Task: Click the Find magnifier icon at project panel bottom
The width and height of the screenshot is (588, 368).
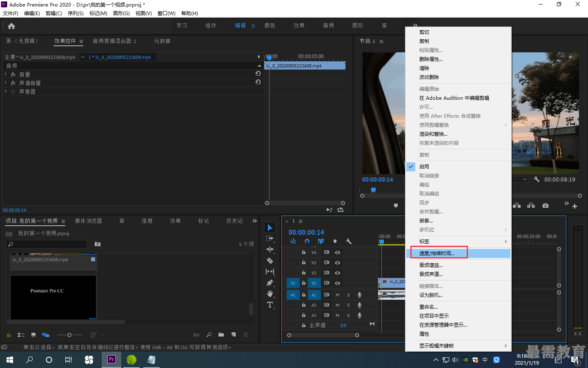Action: (209, 335)
